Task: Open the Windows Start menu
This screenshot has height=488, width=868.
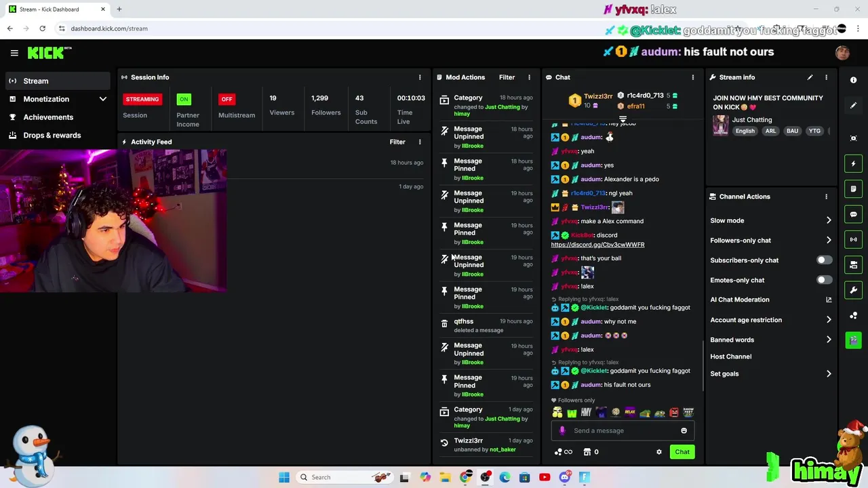Action: tap(284, 477)
